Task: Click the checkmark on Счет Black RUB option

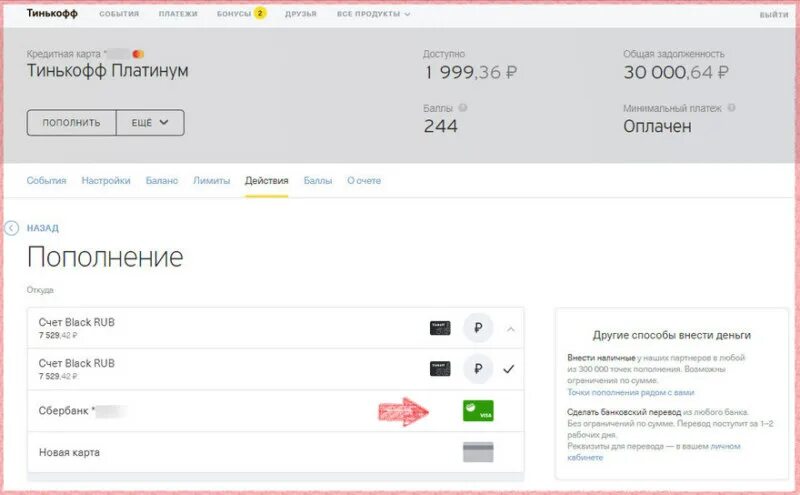Action: click(509, 368)
